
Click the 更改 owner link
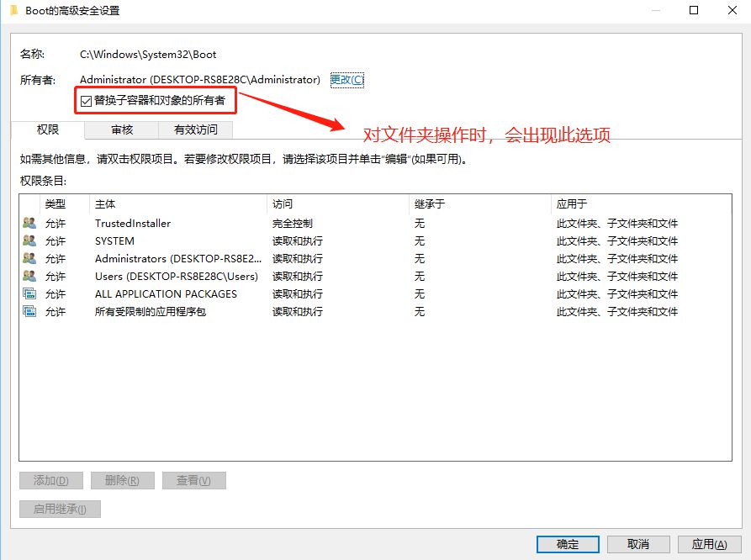pyautogui.click(x=346, y=80)
